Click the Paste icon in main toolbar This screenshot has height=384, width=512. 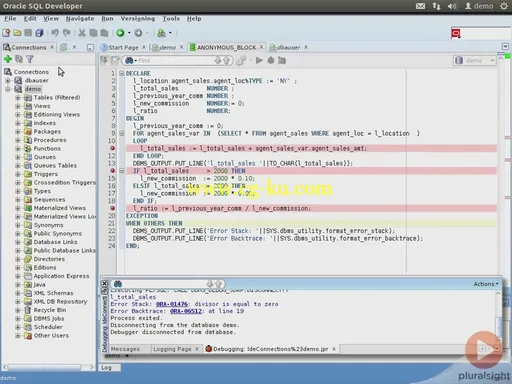[x=104, y=33]
